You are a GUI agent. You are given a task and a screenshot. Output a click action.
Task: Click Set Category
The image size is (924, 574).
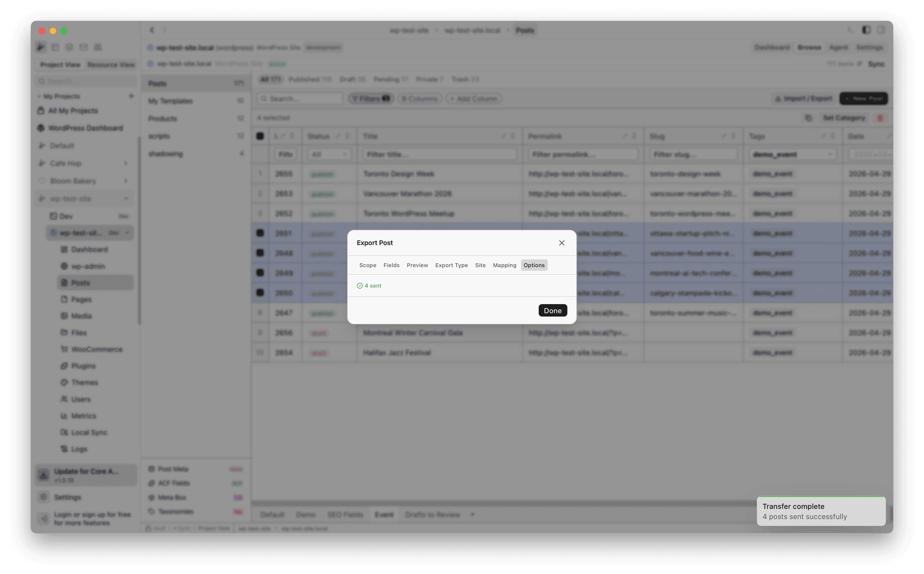[843, 118]
